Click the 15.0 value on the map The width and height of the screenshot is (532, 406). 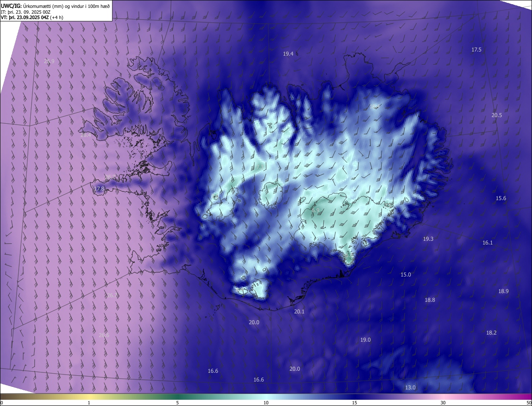pos(406,275)
